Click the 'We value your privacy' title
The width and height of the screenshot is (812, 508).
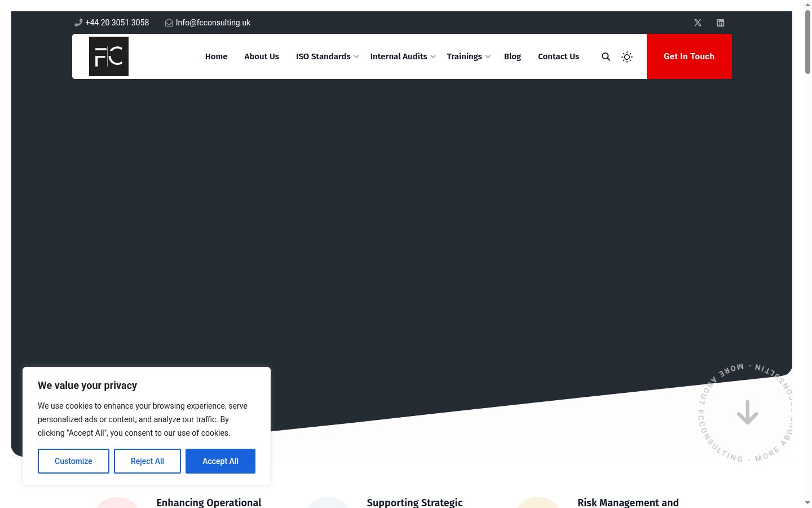tap(87, 386)
